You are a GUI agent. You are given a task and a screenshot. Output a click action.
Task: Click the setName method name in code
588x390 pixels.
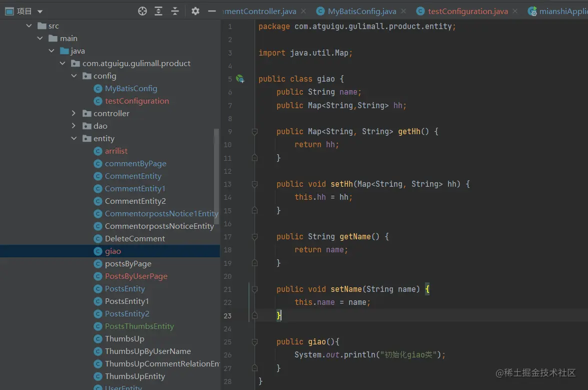(x=346, y=289)
